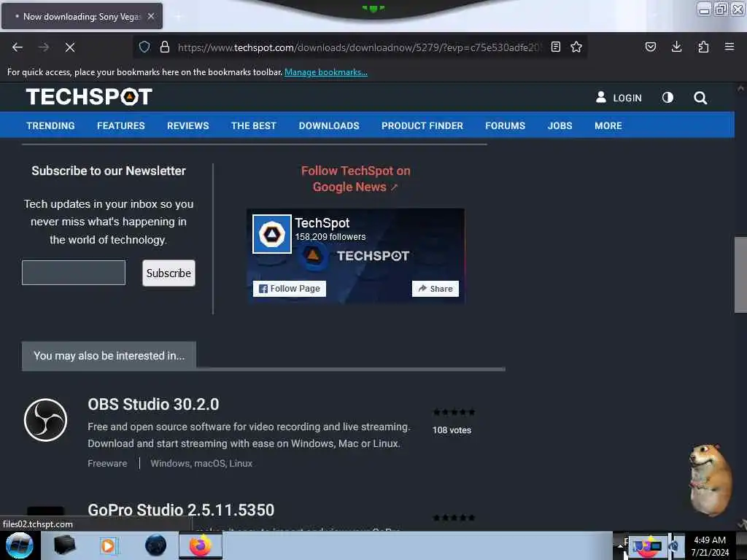Expand the MORE navigation menu

[x=608, y=125]
